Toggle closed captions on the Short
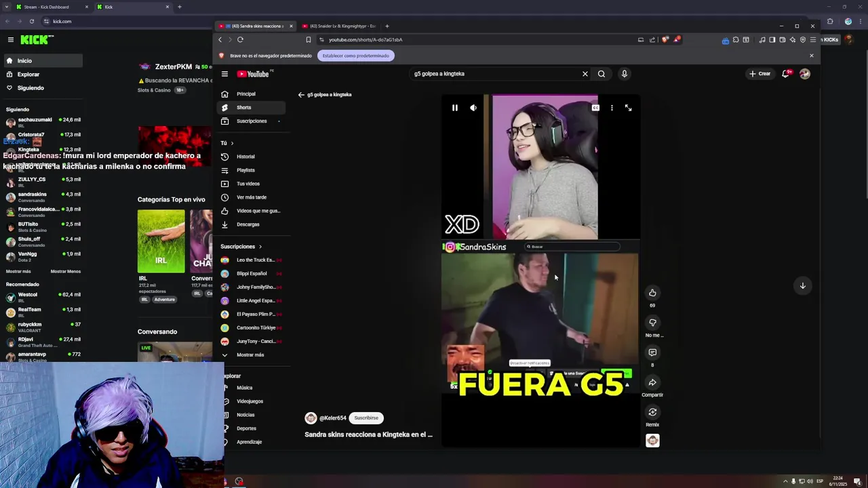Screen dimensions: 868x488 tap(595, 108)
